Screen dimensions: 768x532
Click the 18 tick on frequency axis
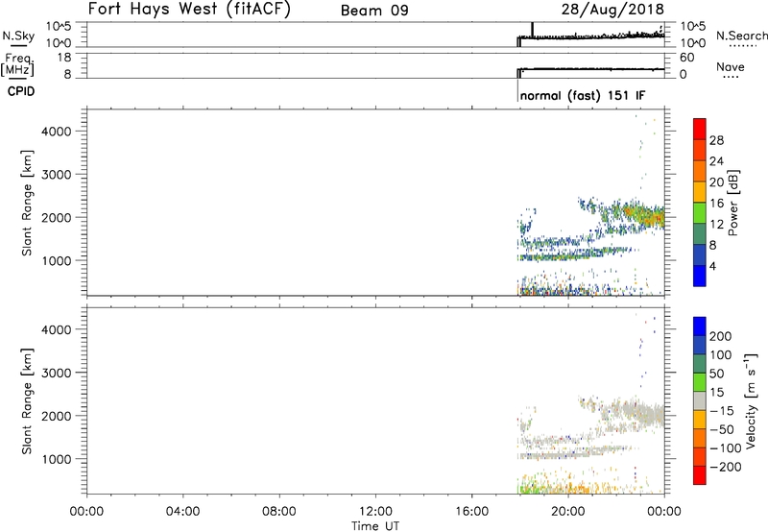click(64, 58)
